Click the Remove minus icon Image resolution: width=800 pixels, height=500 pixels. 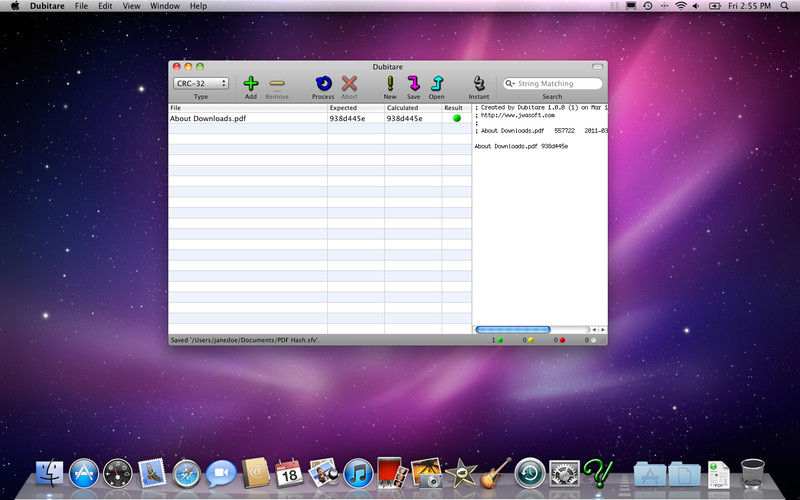pos(277,83)
